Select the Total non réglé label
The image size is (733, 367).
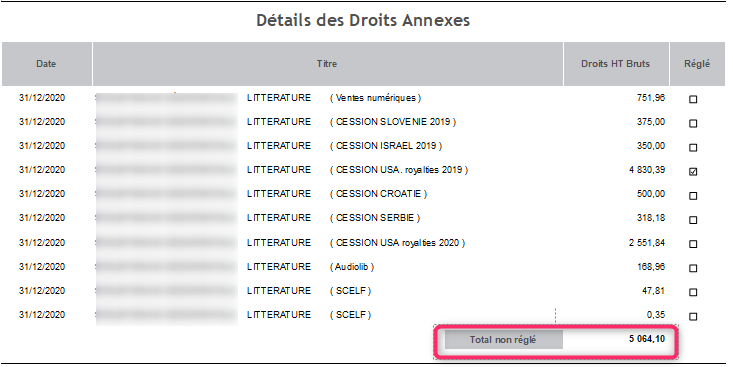click(503, 340)
